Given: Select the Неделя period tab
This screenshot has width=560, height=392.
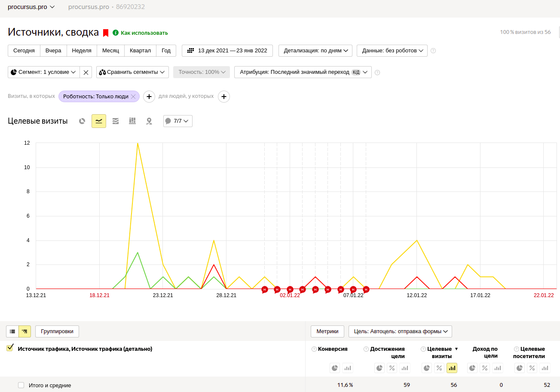Looking at the screenshot, I should 82,51.
